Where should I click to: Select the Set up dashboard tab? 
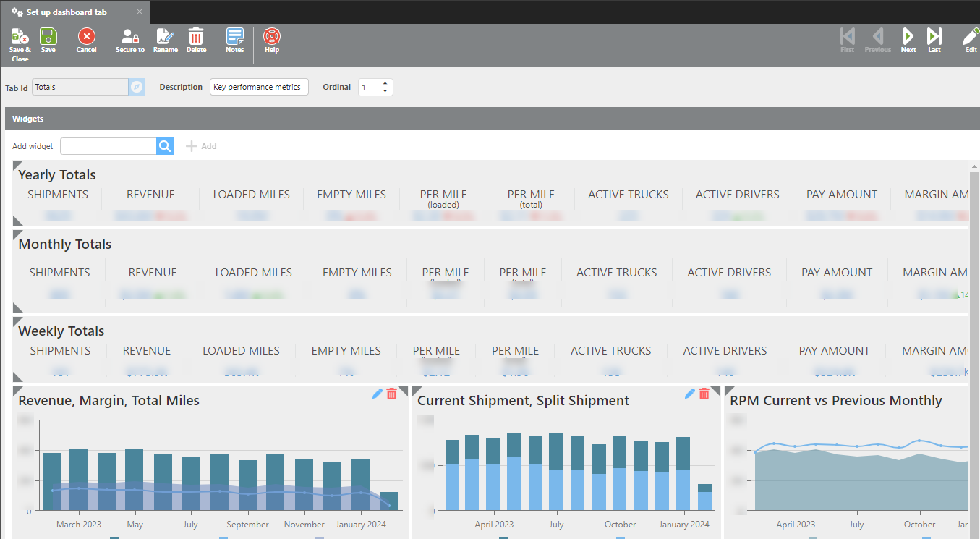click(x=67, y=12)
